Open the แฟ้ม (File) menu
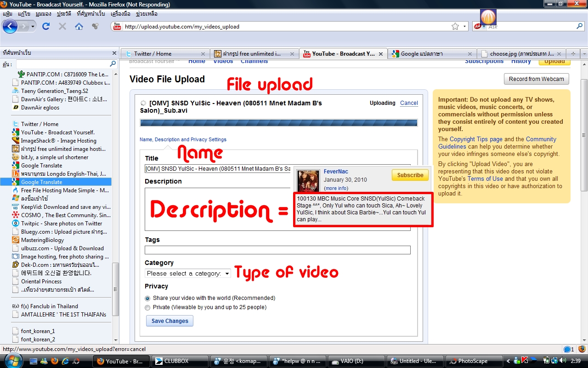The width and height of the screenshot is (588, 368). point(8,14)
